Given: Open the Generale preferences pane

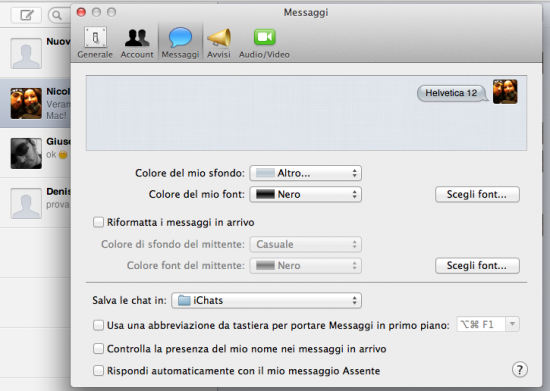Looking at the screenshot, I should (95, 43).
